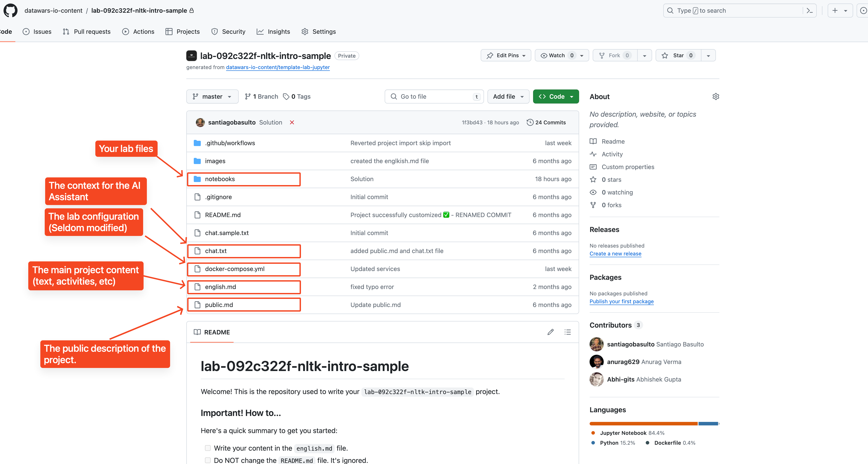The width and height of the screenshot is (868, 464).
Task: Expand the arrow beside the plus icon
Action: 846,11
